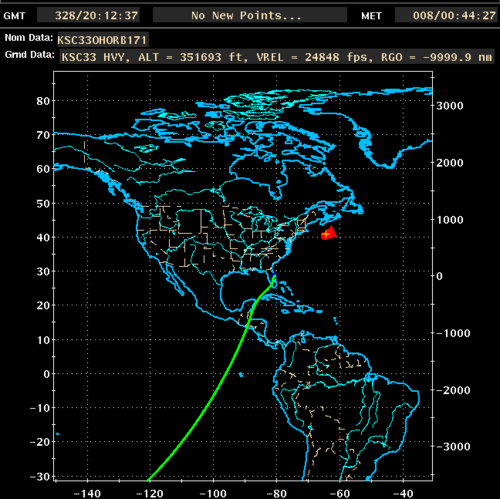The height and width of the screenshot is (499, 500).
Task: Click the blue launch site marker at Florida
Action: click(274, 276)
